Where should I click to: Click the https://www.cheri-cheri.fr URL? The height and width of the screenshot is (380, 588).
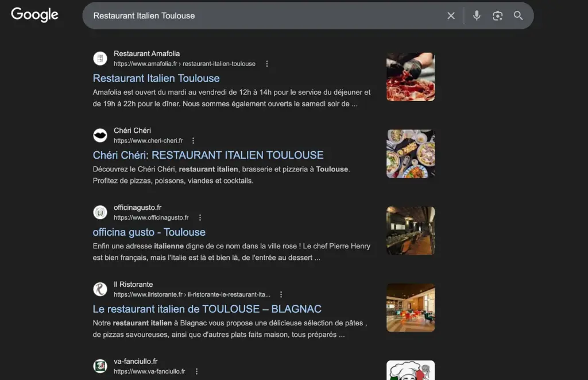click(148, 140)
